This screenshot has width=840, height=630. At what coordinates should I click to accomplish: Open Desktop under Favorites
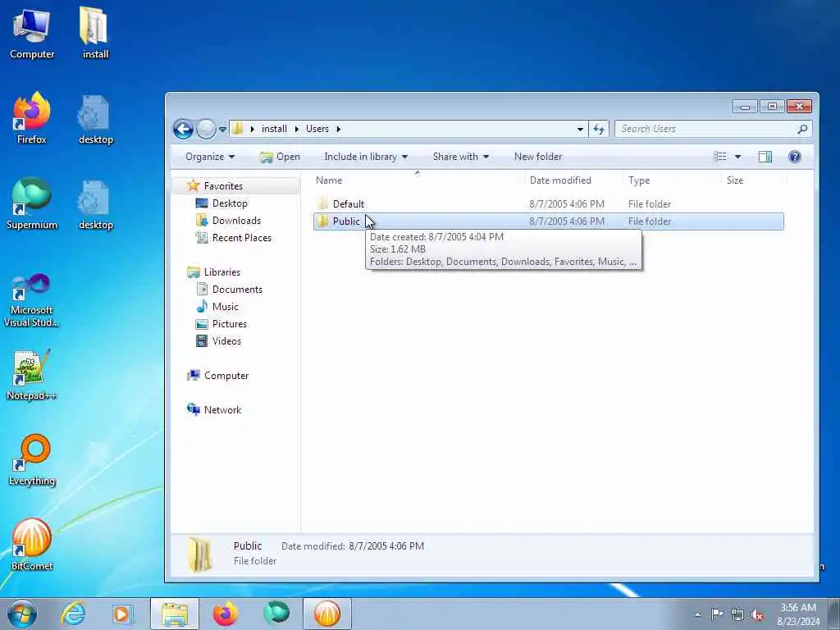230,203
